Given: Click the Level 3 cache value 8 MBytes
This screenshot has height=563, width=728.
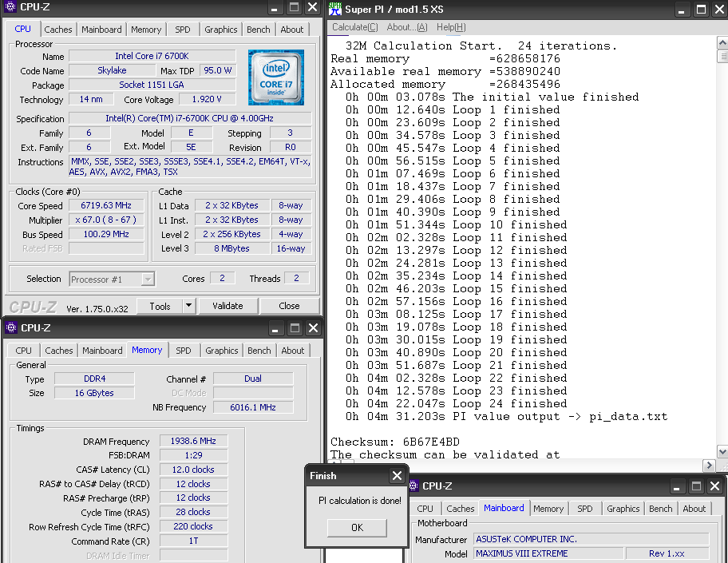Looking at the screenshot, I should [x=232, y=248].
